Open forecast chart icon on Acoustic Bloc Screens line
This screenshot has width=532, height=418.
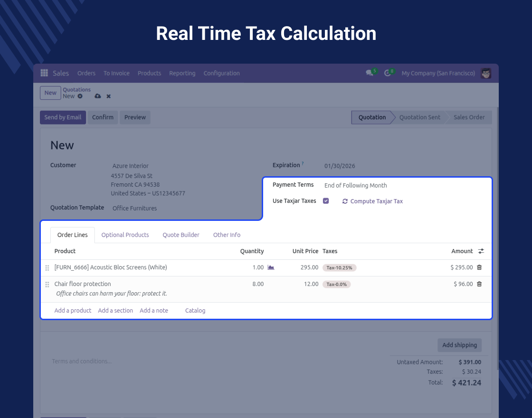point(271,267)
